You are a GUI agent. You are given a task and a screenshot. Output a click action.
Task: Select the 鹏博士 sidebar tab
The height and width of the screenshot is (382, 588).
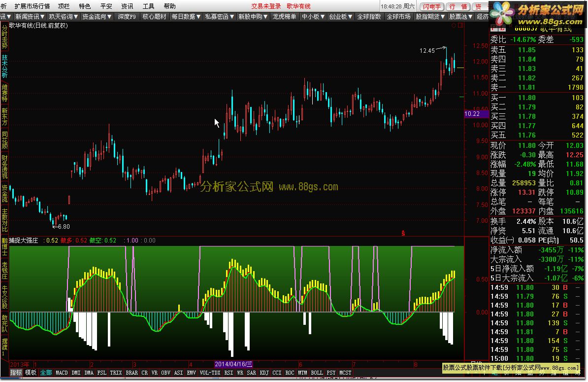point(4,246)
